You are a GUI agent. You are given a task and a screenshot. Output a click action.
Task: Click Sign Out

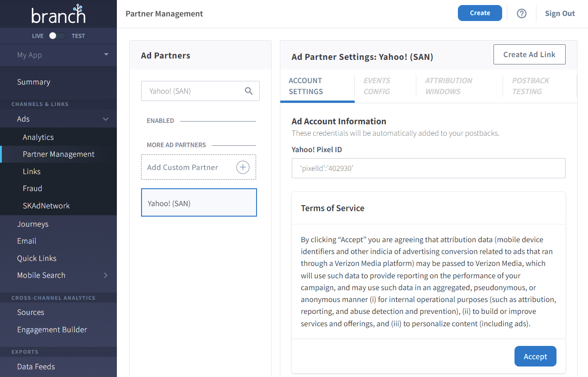(x=560, y=13)
